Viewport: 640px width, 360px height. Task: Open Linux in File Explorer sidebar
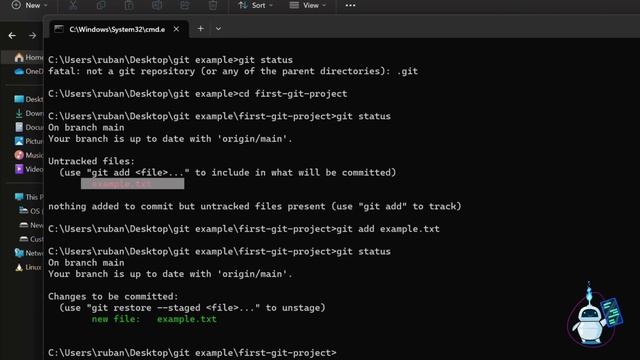29,267
